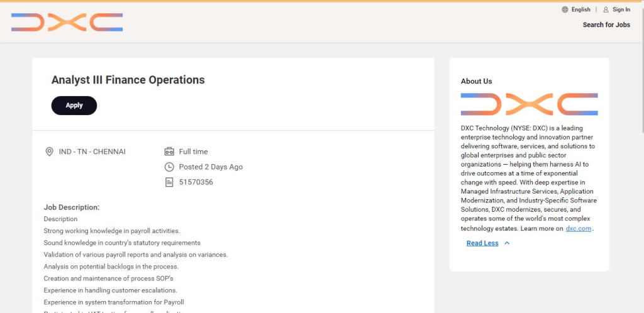Click 'Analysis on potential backlogs in the process.'
Screen dimensions: 644x313
coord(111,266)
